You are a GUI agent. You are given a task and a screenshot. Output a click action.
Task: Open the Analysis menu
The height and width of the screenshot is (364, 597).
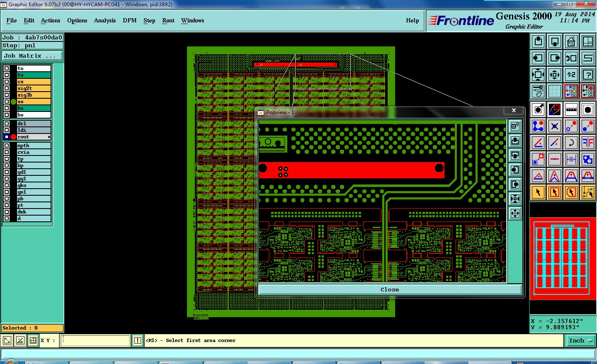tap(105, 20)
